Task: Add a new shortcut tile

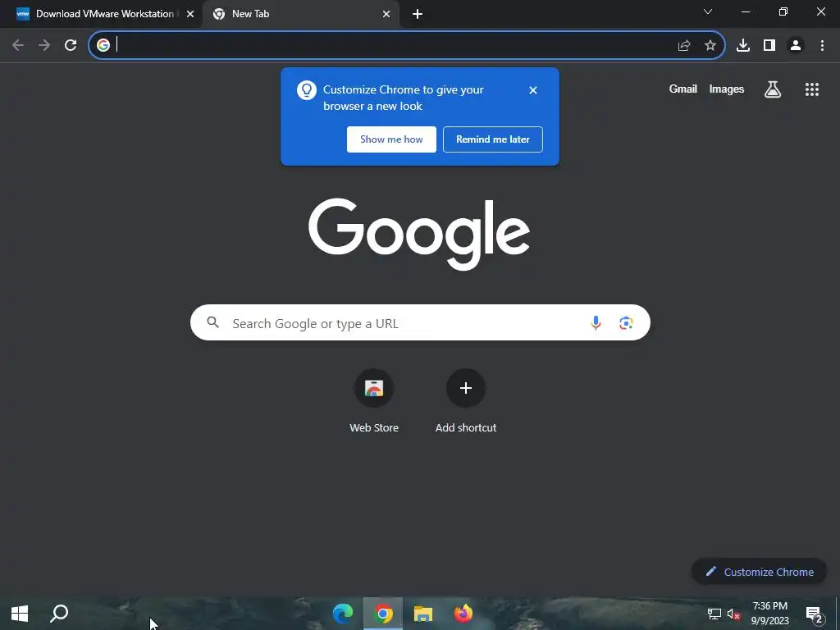Action: coord(466,400)
